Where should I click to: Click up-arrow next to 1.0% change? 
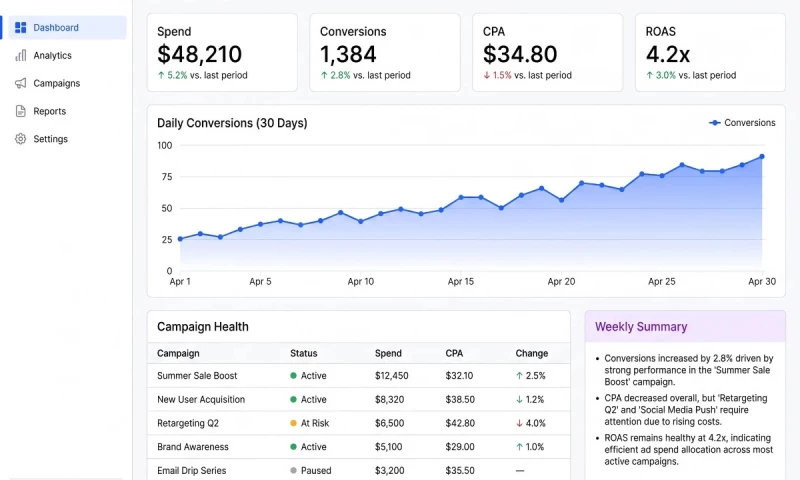click(x=519, y=447)
